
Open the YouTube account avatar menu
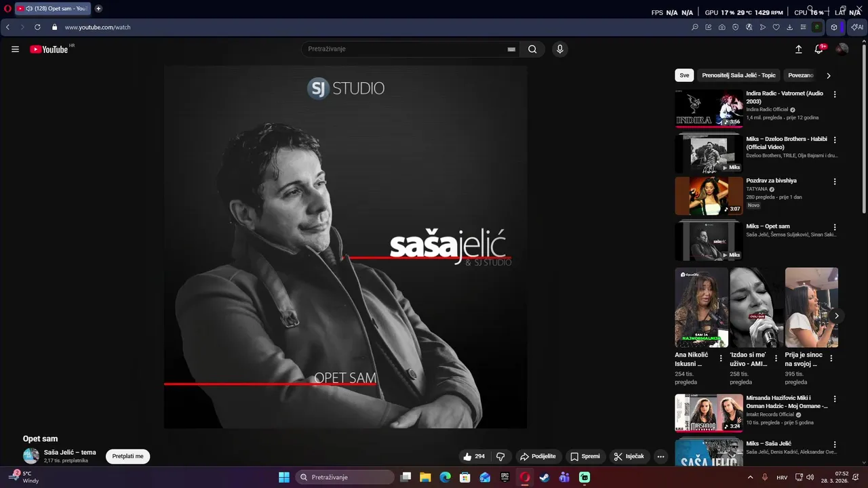click(842, 49)
